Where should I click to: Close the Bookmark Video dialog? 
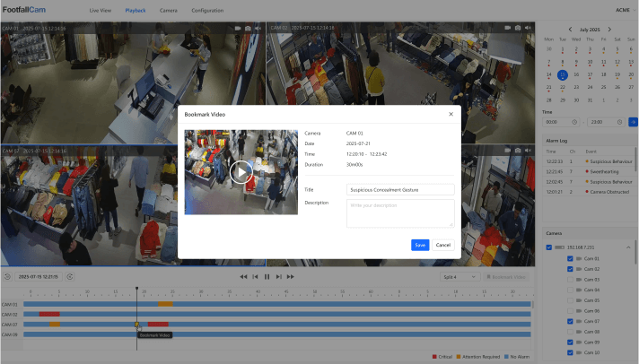pyautogui.click(x=451, y=114)
